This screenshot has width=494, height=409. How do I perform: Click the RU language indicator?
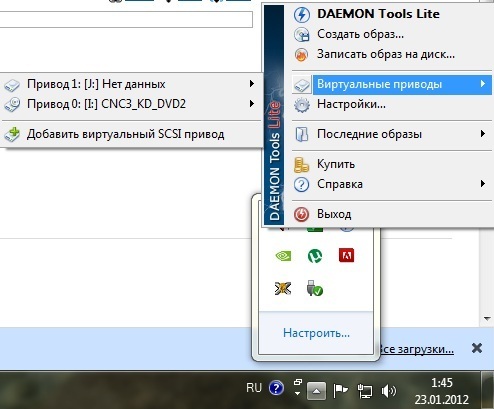254,388
